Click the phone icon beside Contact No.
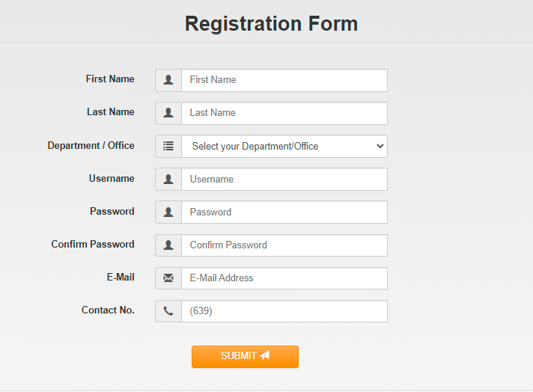This screenshot has height=392, width=533. click(x=168, y=310)
